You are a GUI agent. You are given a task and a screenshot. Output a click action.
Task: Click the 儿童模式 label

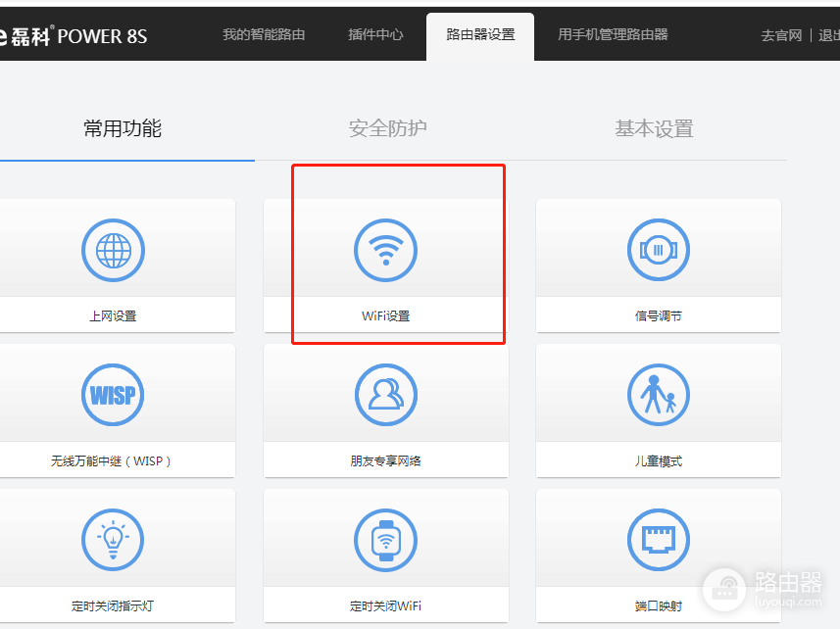[x=659, y=461]
